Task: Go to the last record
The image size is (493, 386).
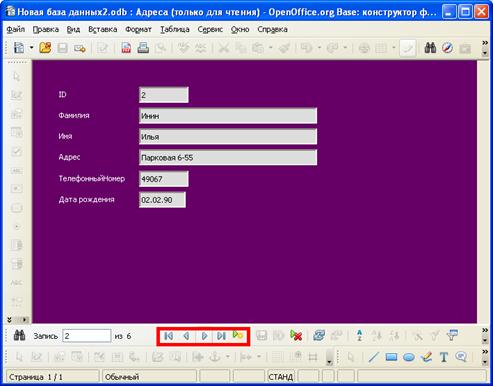Action: [221, 336]
